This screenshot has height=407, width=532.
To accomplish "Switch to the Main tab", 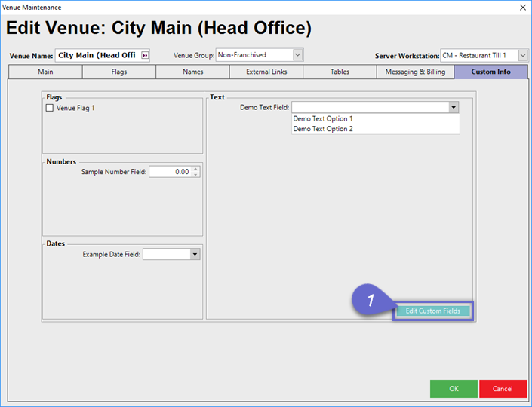I will pos(45,72).
